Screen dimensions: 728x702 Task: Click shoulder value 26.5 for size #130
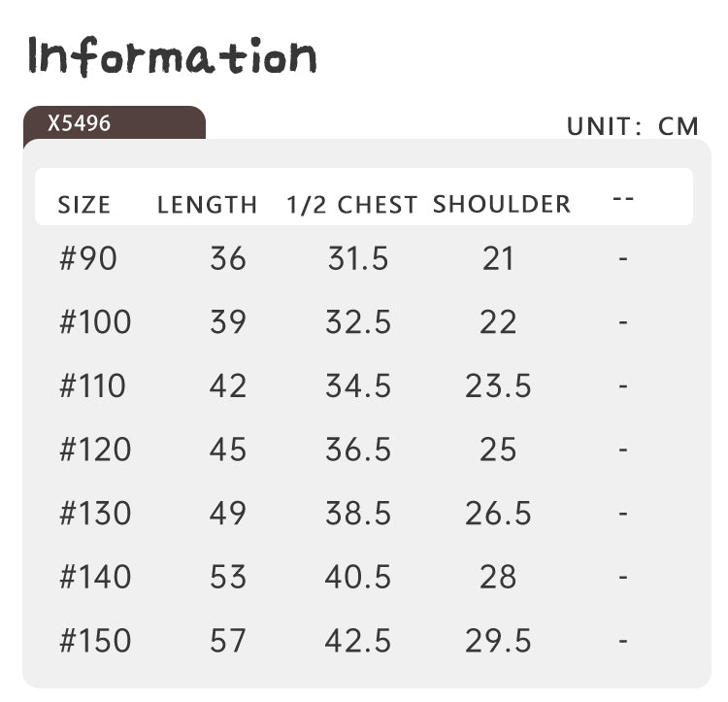[x=498, y=513]
